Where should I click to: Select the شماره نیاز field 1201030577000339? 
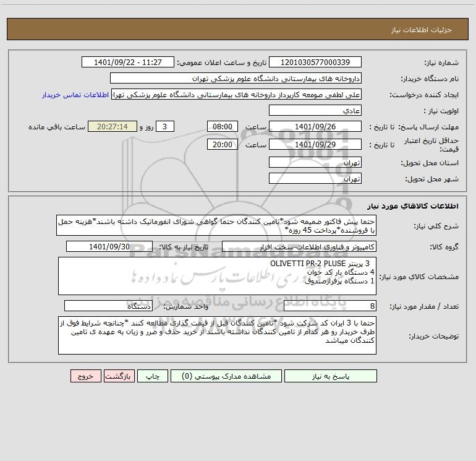click(x=315, y=62)
